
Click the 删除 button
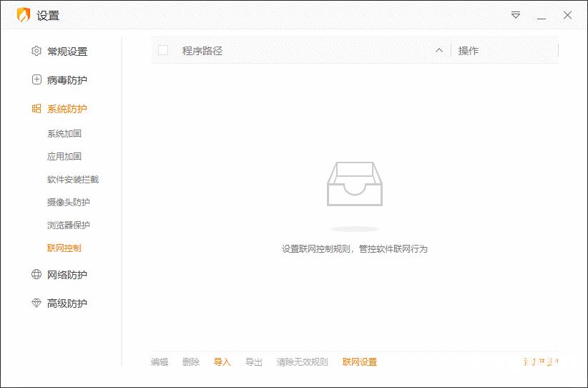[191, 362]
